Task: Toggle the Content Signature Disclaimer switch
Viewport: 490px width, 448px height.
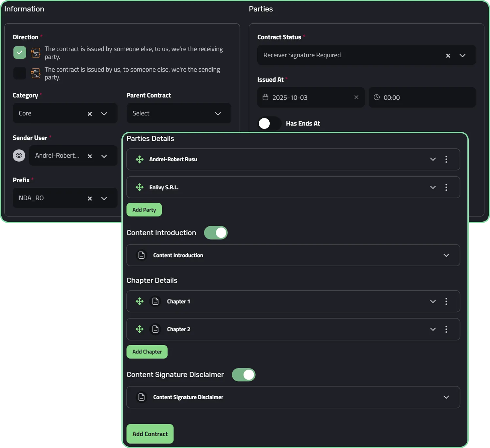Action: click(244, 374)
